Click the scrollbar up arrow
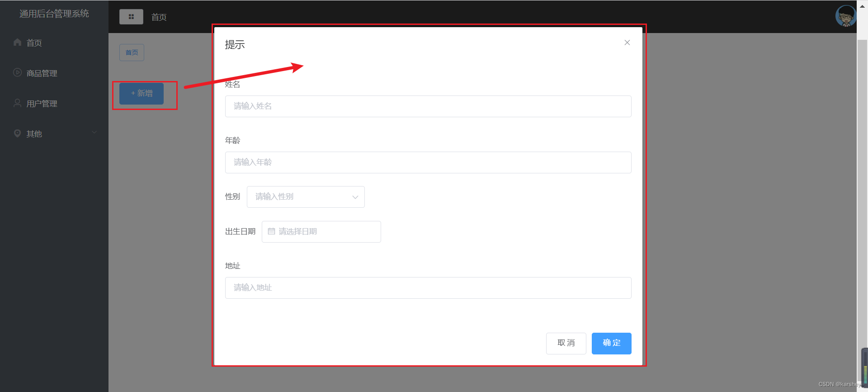 862,6
